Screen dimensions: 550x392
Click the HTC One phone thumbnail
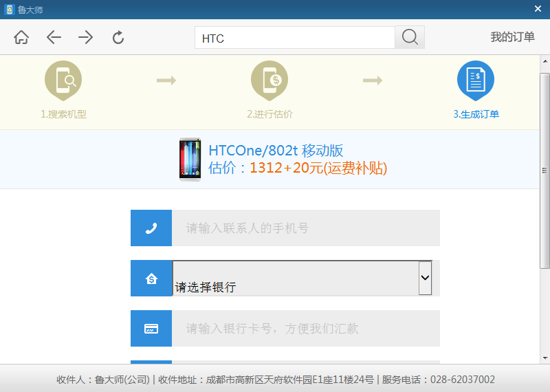click(x=190, y=160)
